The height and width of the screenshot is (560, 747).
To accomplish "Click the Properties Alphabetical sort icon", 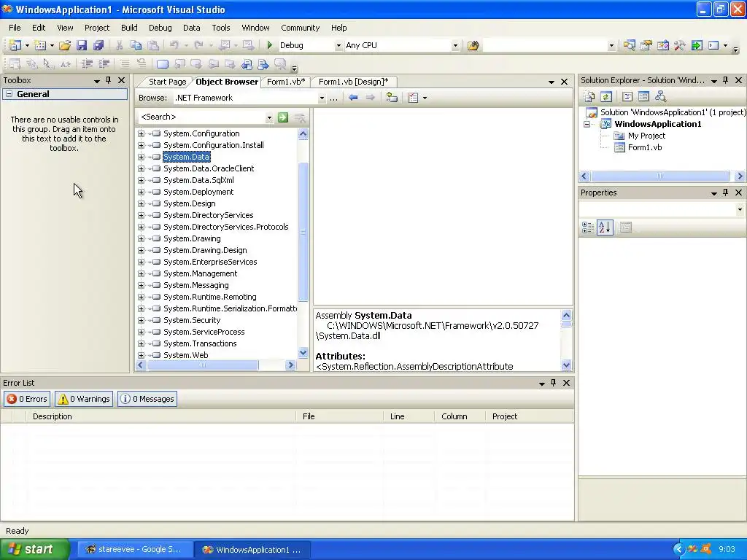I will pyautogui.click(x=605, y=227).
